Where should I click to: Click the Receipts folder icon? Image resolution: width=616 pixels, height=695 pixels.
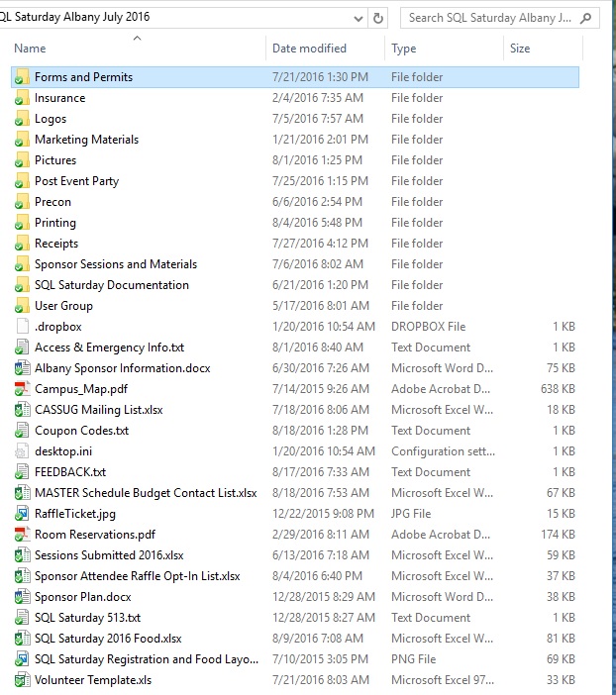[22, 244]
